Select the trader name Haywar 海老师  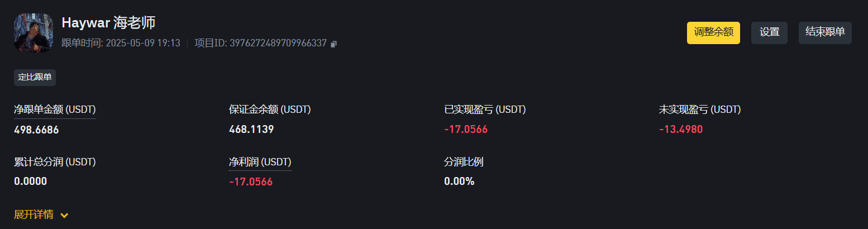tap(108, 23)
